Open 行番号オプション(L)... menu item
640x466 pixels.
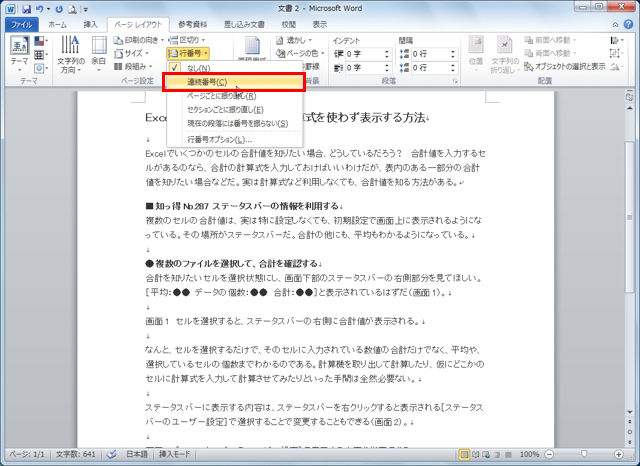(235, 140)
